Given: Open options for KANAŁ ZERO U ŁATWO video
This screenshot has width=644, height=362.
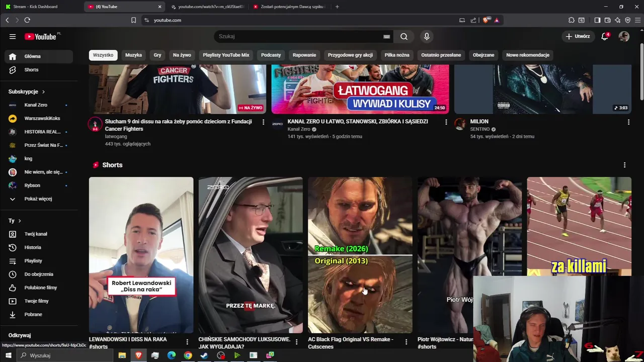Looking at the screenshot, I should coord(446,122).
